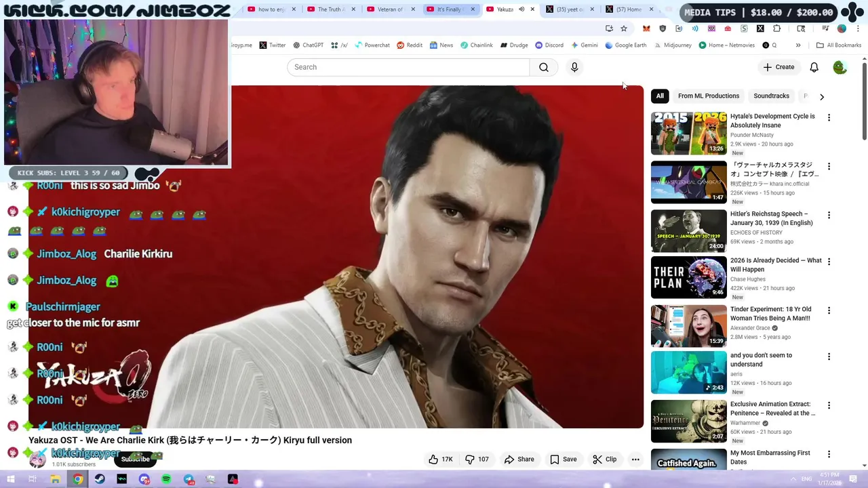
Task: Select the Soundtracks filter chip
Action: (771, 96)
